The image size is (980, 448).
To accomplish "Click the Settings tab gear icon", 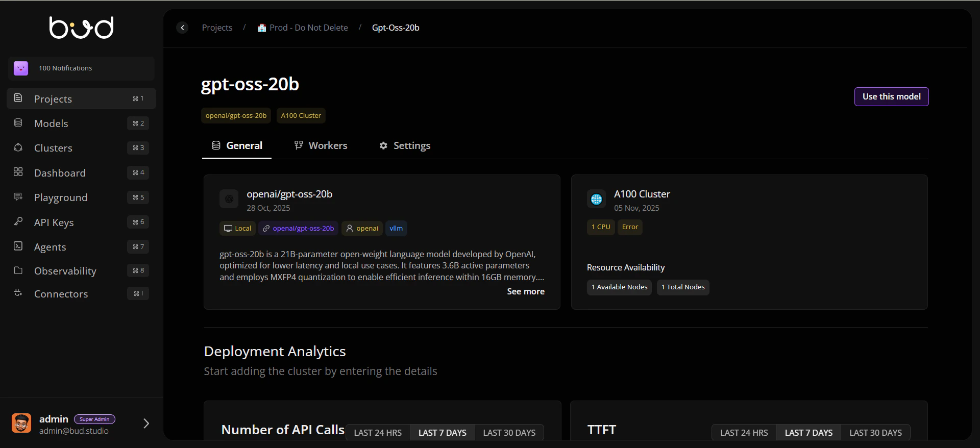I will (x=383, y=145).
